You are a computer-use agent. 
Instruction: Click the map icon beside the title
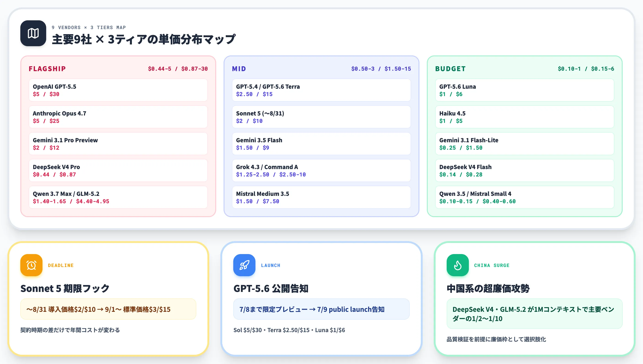click(x=33, y=33)
